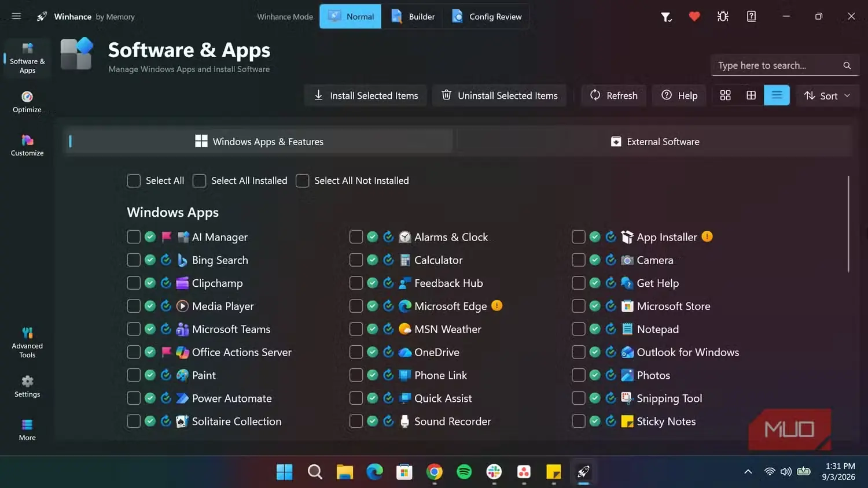Screen dimensions: 868x488
Task: Select the Clipchamp checkbox
Action: (134, 283)
